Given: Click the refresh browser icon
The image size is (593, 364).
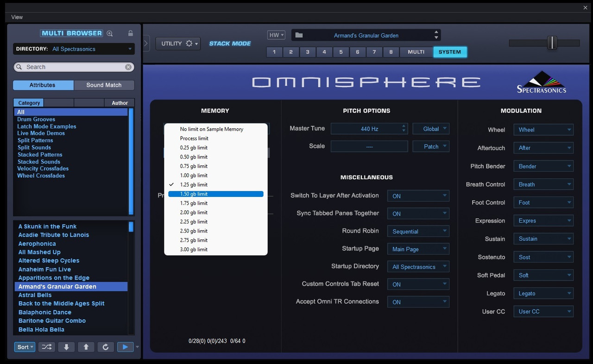Looking at the screenshot, I should 106,347.
